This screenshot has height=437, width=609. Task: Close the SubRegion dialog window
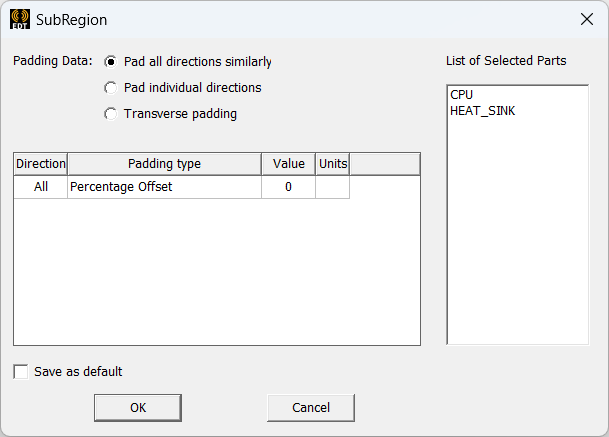click(586, 19)
